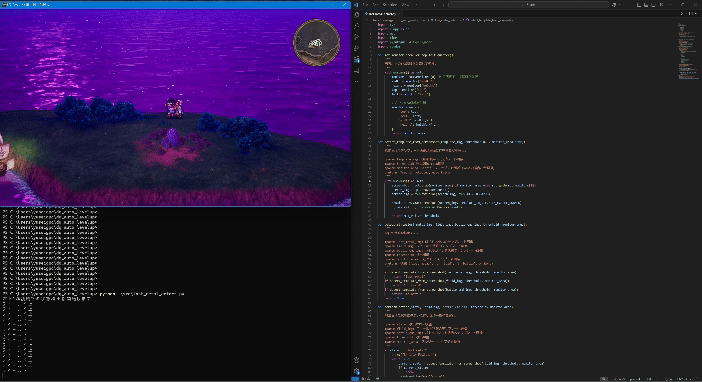Click the circular minimap in the game window
The width and height of the screenshot is (702, 382).
pos(317,43)
